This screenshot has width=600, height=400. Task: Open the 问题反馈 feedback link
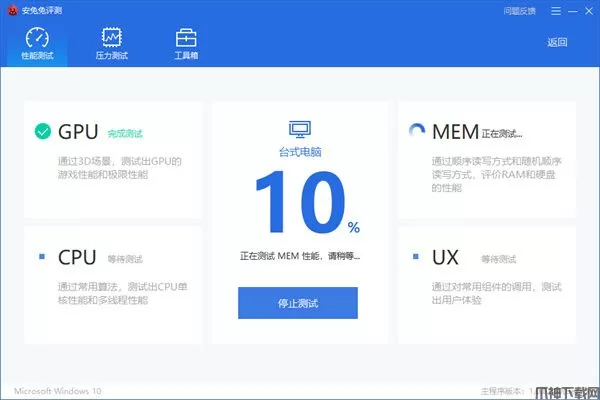519,11
